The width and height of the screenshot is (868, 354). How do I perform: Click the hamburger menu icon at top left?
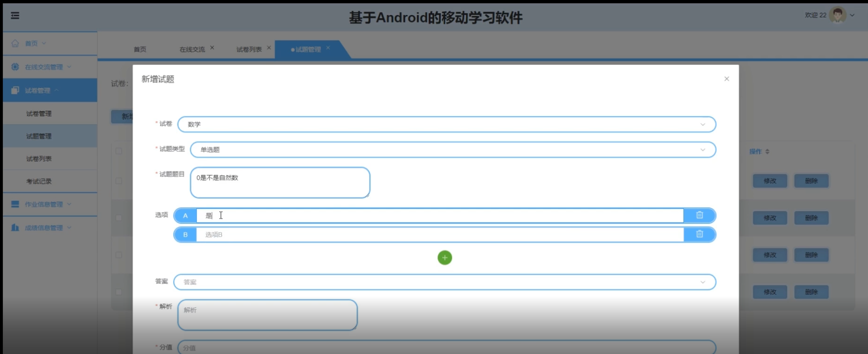[x=15, y=15]
